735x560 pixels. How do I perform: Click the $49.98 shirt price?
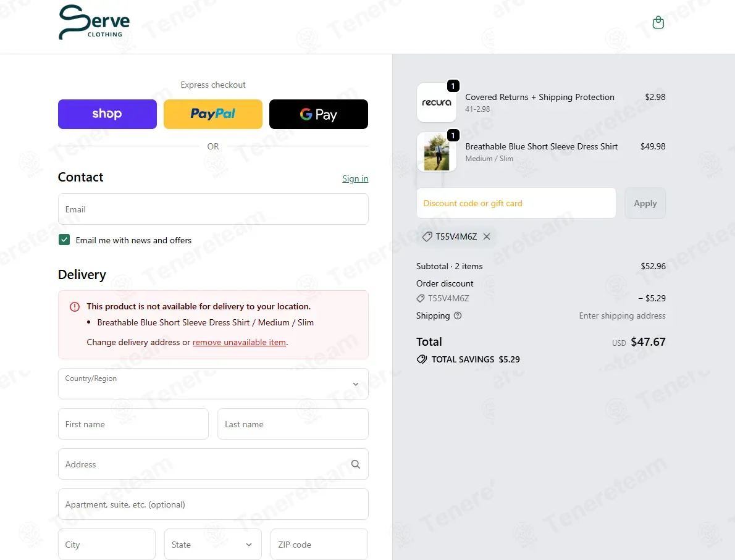pyautogui.click(x=653, y=147)
